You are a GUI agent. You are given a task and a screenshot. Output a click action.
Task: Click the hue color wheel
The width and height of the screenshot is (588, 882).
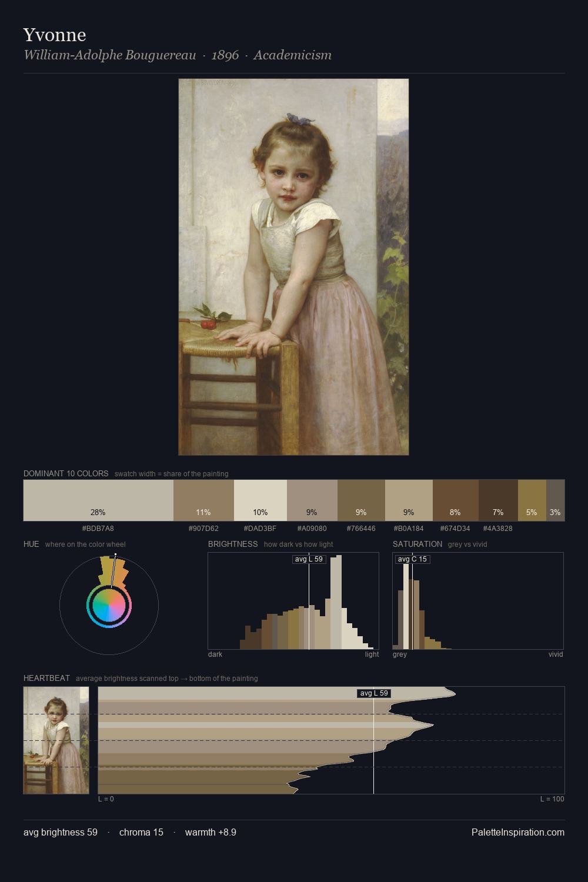109,606
